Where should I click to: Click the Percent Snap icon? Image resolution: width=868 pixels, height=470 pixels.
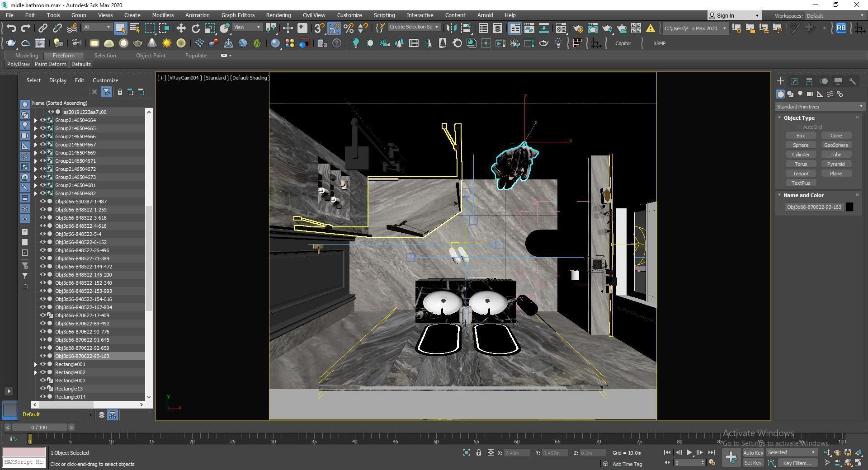pos(349,28)
